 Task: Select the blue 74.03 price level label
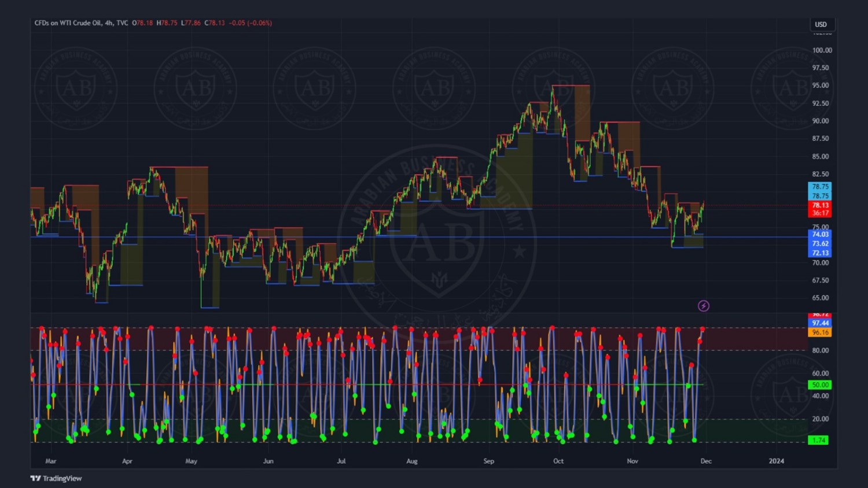pyautogui.click(x=819, y=234)
